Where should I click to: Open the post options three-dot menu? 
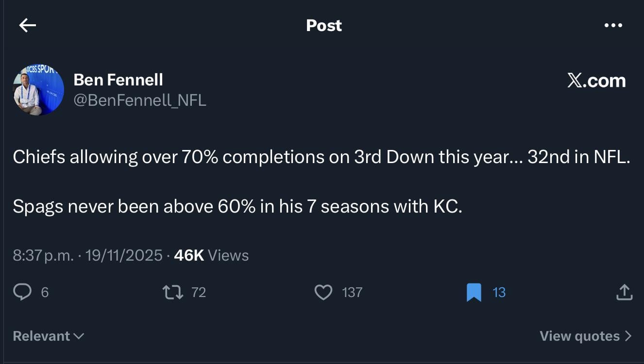(613, 25)
